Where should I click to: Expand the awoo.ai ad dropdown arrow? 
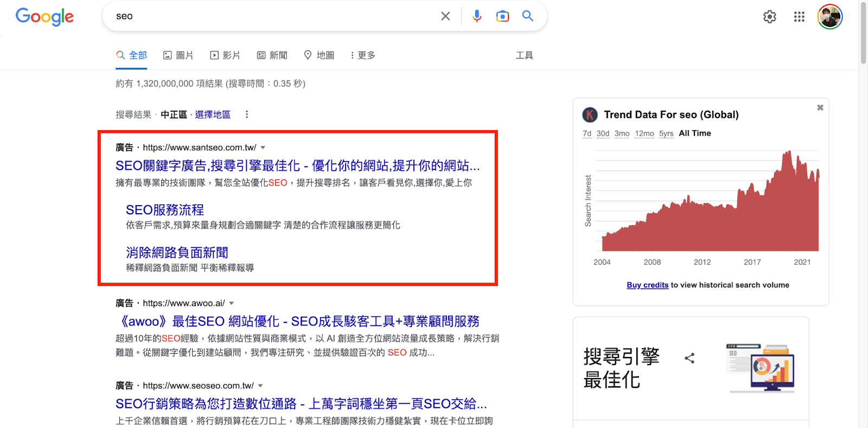[232, 303]
